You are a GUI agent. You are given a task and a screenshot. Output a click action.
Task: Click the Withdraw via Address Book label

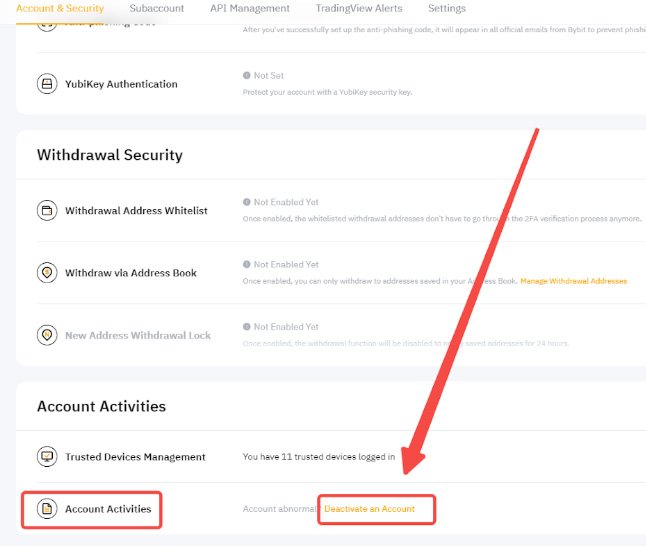(x=131, y=273)
